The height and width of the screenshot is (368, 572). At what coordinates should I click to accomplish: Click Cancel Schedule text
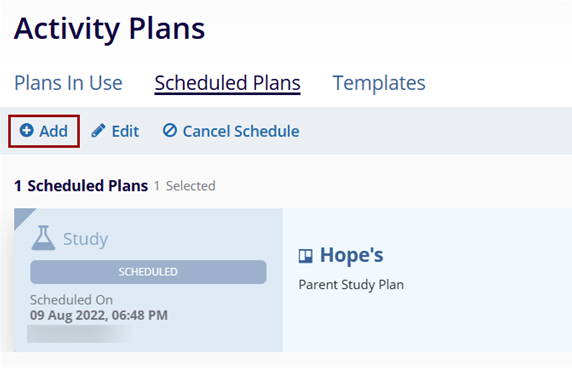(241, 131)
